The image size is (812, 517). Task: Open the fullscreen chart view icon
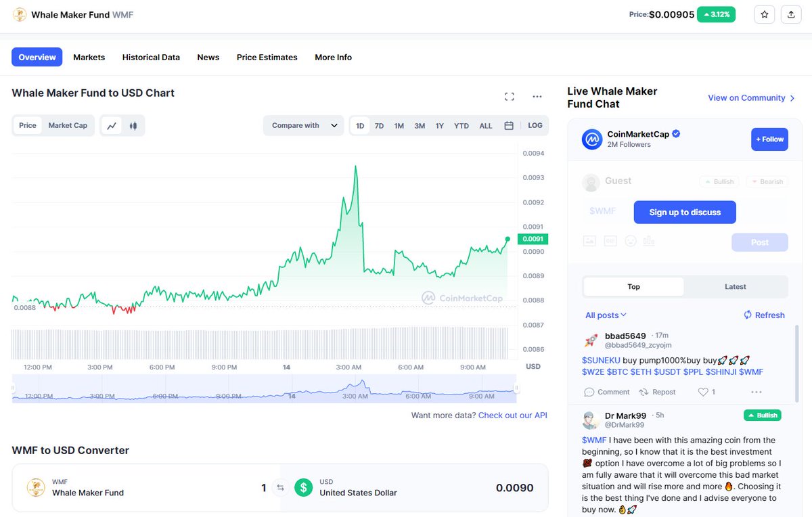[510, 97]
